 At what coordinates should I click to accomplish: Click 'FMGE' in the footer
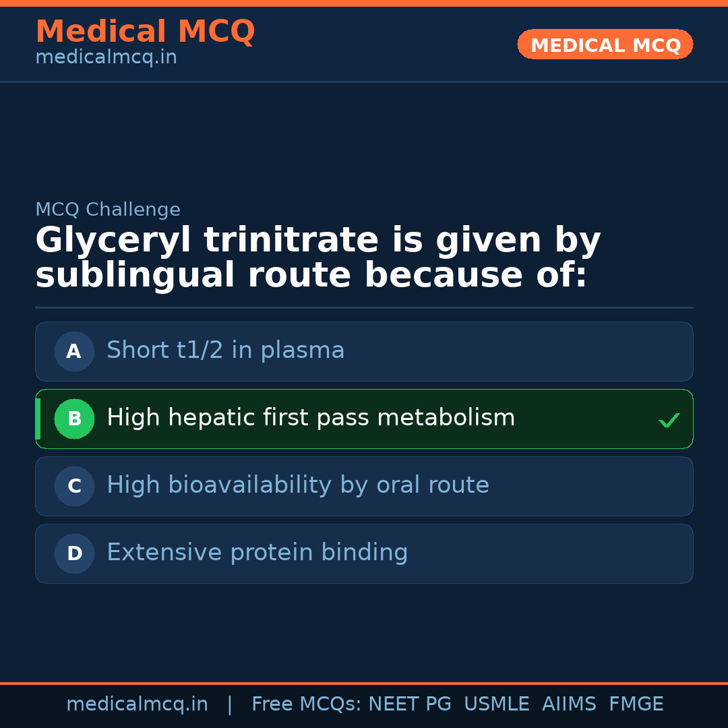click(x=636, y=704)
